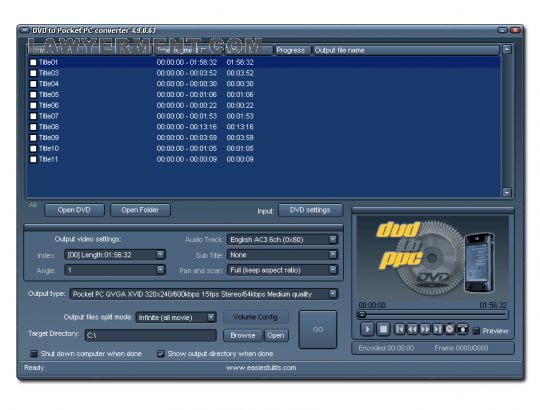Jump to end with skip-forward icon
The image size is (540, 410).
pyautogui.click(x=437, y=329)
